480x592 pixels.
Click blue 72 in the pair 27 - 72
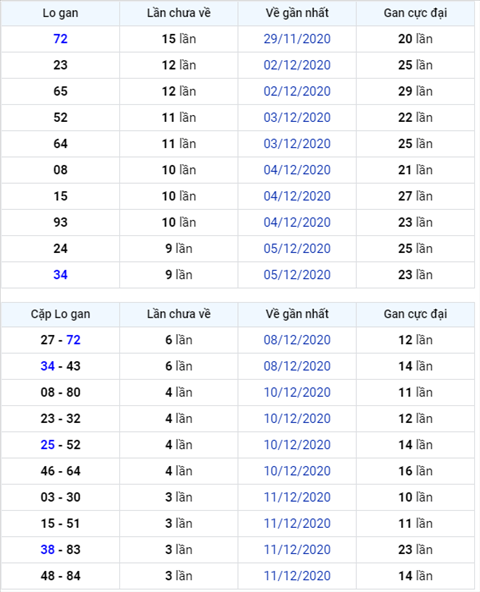pyautogui.click(x=73, y=340)
